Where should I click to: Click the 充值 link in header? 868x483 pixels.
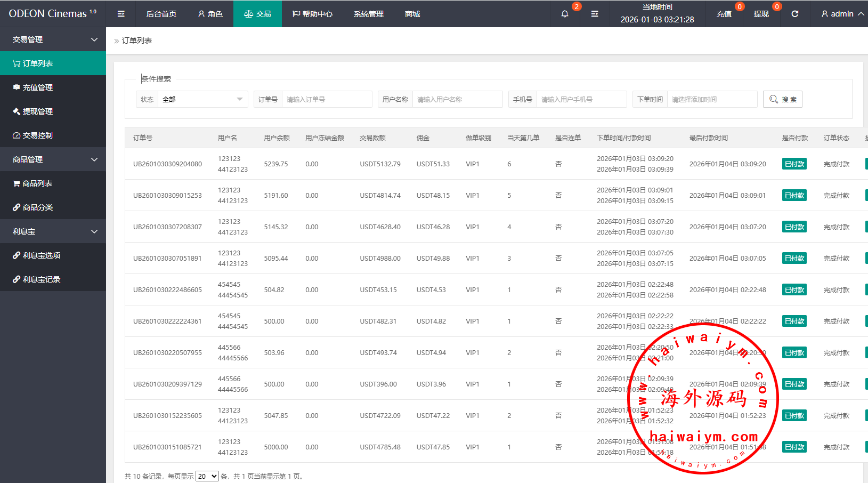tap(724, 14)
